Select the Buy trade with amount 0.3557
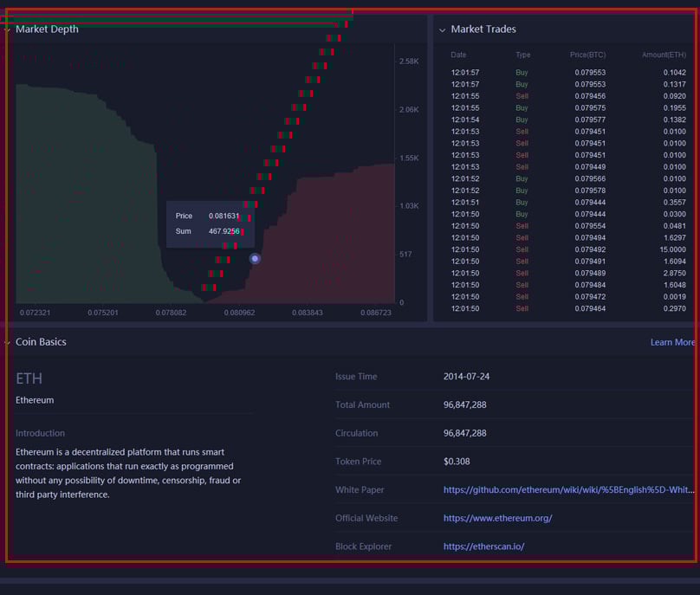This screenshot has height=595, width=700. [x=563, y=202]
